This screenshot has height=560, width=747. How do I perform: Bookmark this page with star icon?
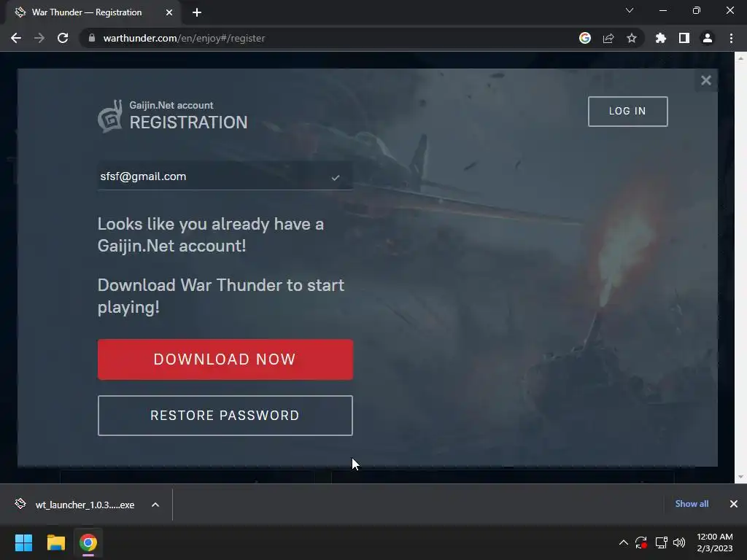(x=632, y=38)
